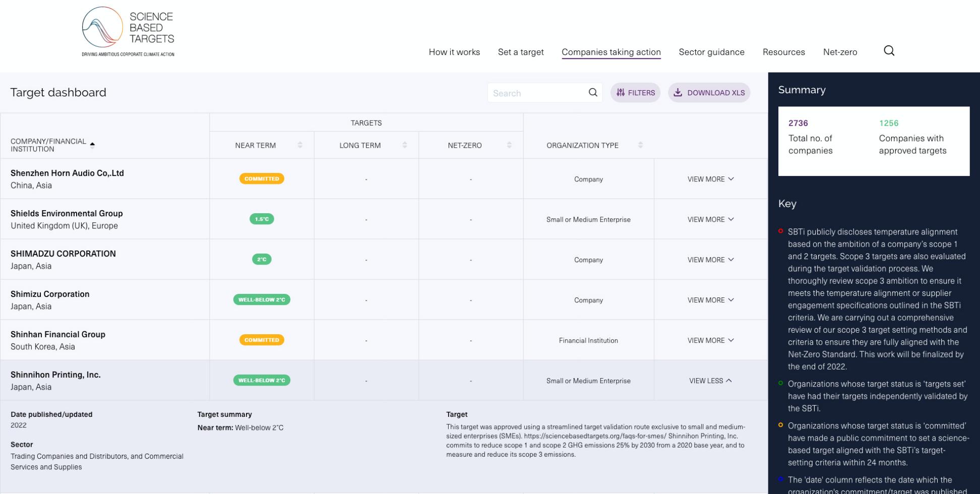Open Net-zero menu item
The height and width of the screenshot is (494, 980).
[x=840, y=52]
